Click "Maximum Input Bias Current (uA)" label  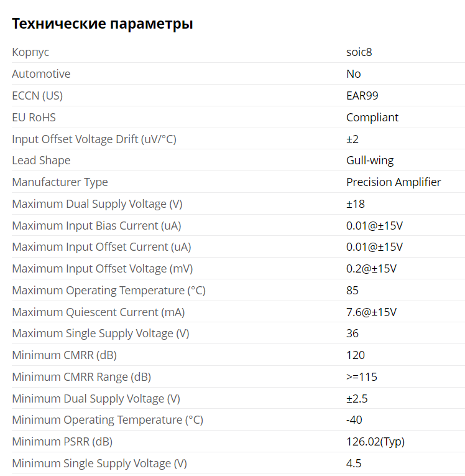point(96,226)
